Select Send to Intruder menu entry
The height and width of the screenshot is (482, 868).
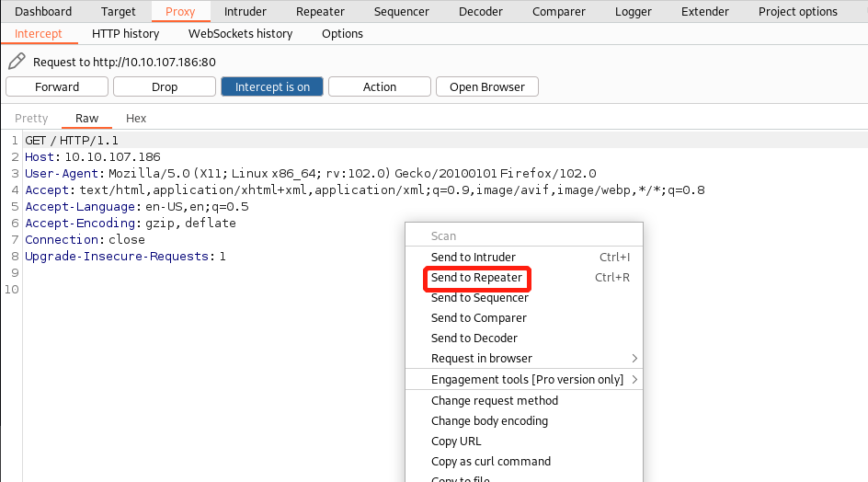[x=474, y=258]
